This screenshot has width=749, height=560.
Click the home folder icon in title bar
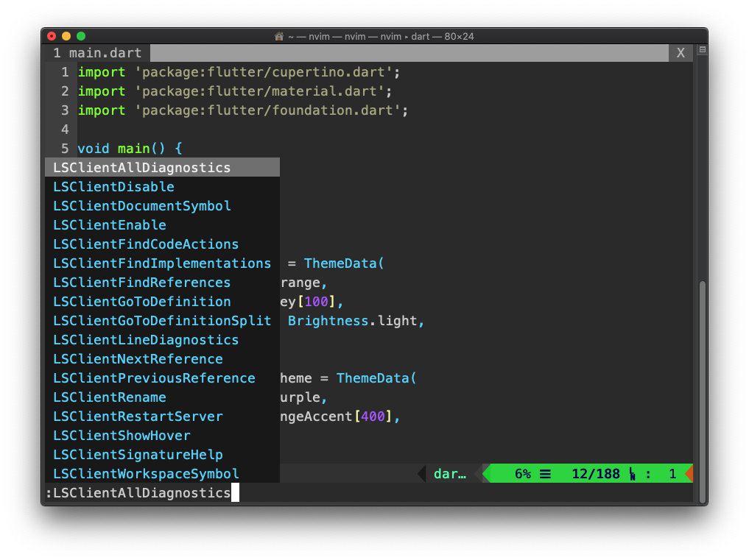click(x=279, y=36)
